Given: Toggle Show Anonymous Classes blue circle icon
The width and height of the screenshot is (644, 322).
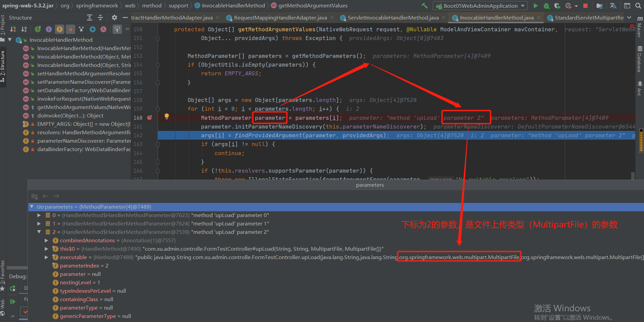Looking at the screenshot, I should 93,29.
